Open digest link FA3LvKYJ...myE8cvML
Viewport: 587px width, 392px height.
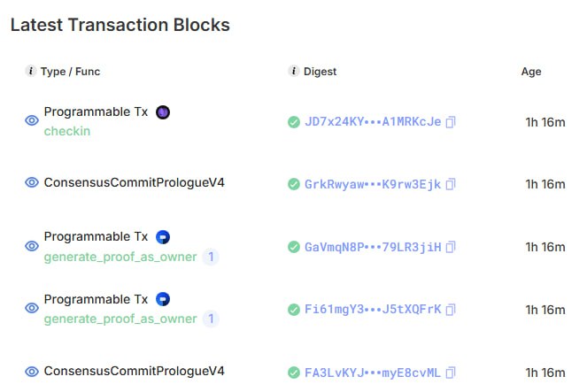[x=373, y=373]
